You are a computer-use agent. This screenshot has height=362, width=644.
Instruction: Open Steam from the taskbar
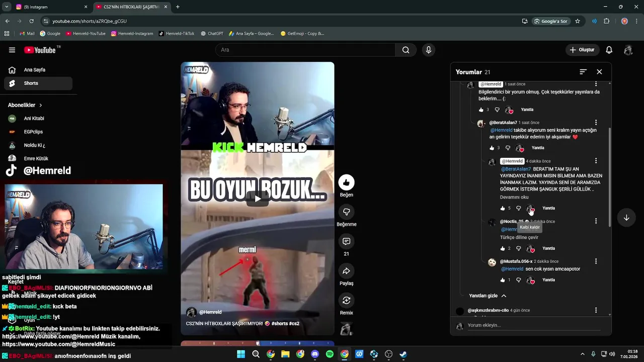coord(403,354)
